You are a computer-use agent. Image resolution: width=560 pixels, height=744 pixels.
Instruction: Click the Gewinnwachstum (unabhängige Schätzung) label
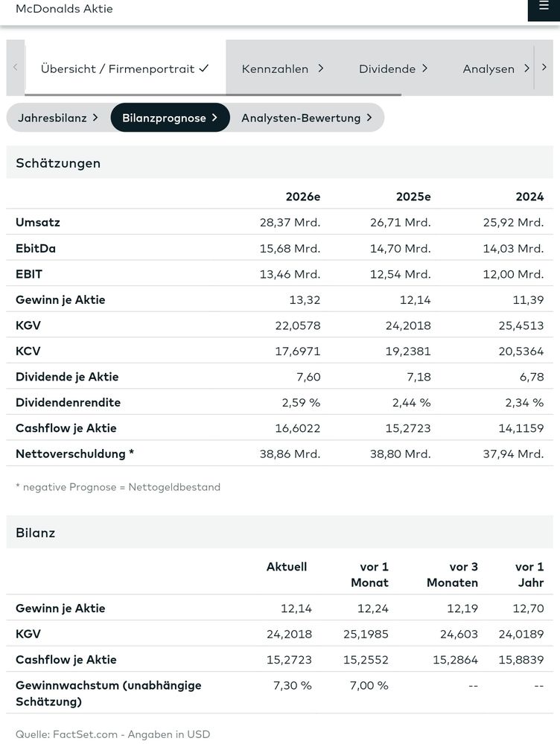point(108,693)
